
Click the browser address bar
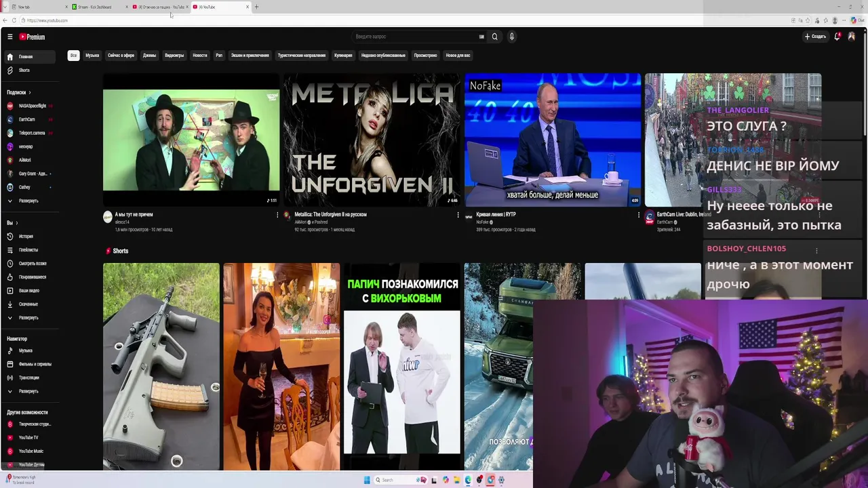coord(407,20)
